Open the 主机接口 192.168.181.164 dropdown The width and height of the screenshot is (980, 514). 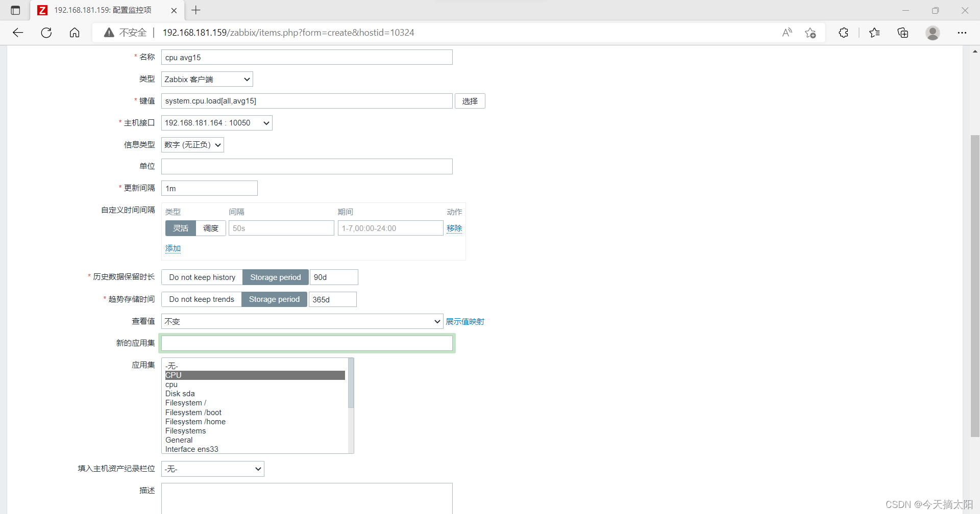(217, 123)
